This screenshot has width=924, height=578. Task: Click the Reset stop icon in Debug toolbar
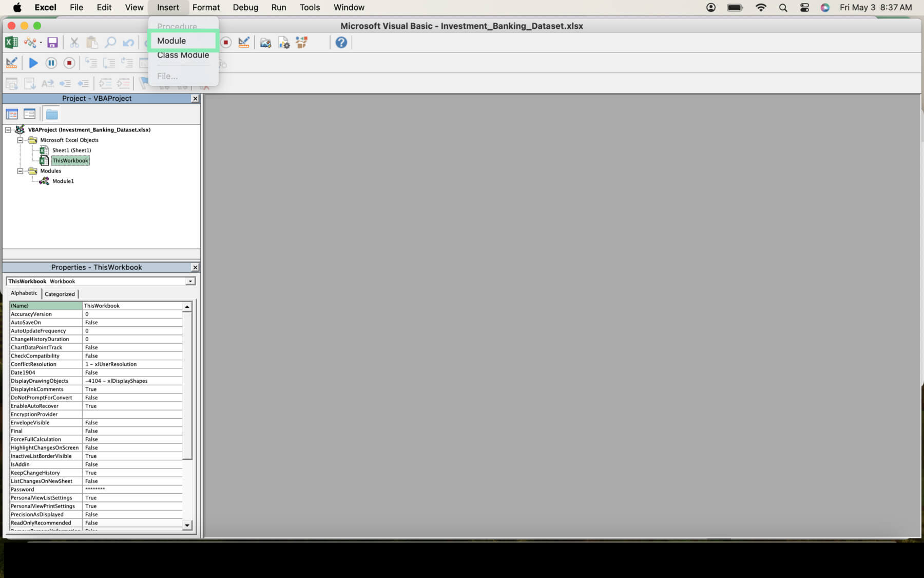click(69, 63)
